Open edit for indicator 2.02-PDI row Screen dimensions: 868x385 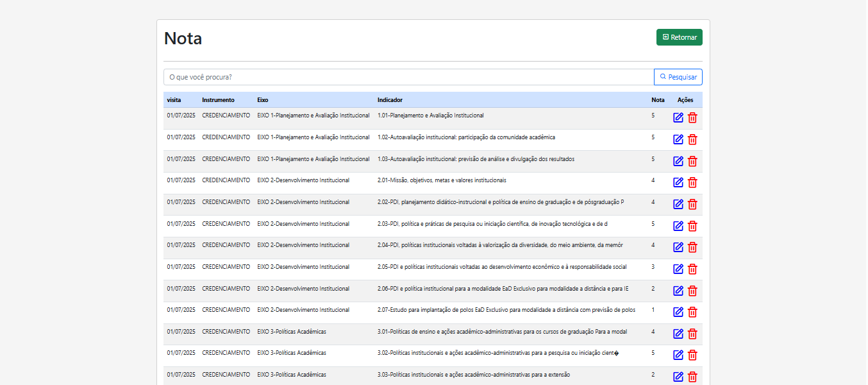click(x=678, y=205)
